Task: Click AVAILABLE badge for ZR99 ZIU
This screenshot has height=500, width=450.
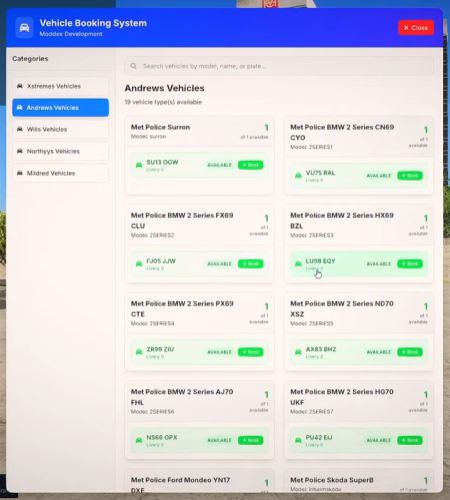Action: pyautogui.click(x=219, y=352)
